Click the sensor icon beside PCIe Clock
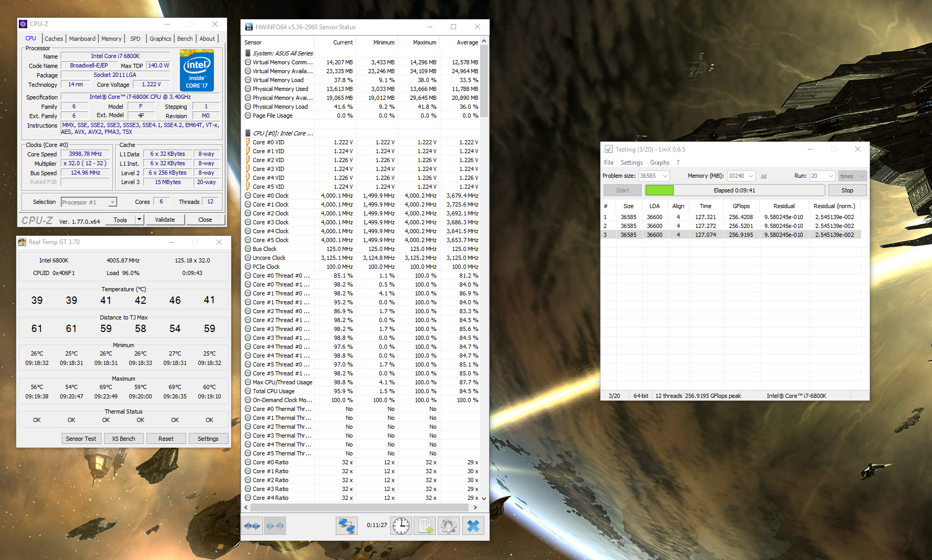 (248, 267)
